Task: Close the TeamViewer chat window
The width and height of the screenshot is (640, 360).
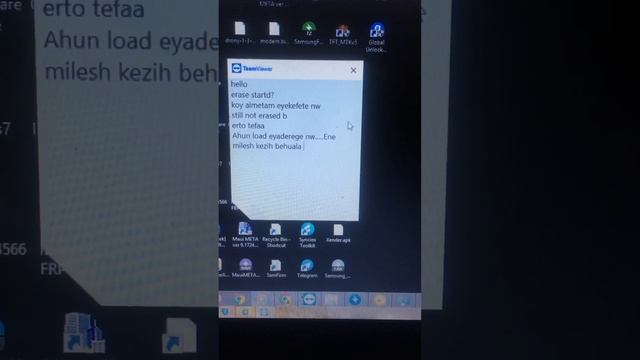Action: [353, 70]
